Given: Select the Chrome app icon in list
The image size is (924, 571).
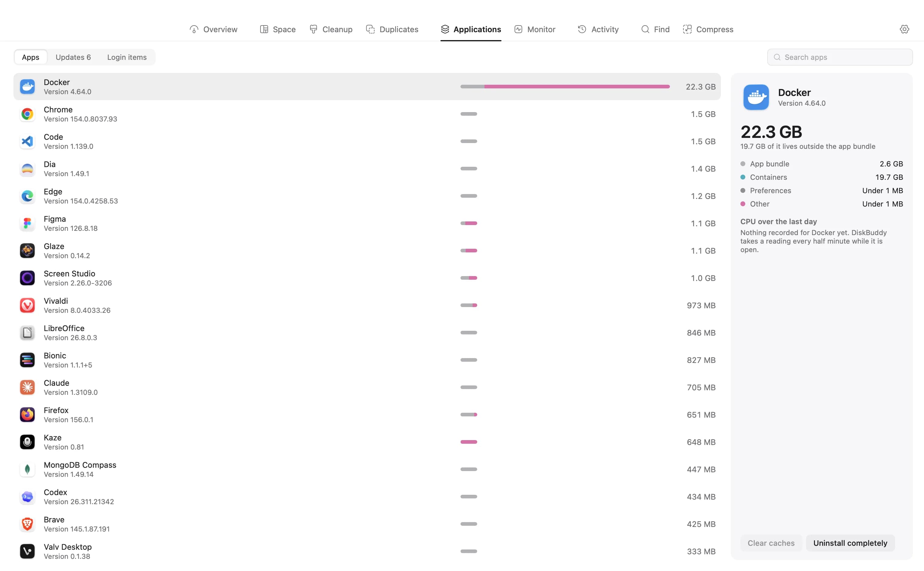Looking at the screenshot, I should [27, 114].
